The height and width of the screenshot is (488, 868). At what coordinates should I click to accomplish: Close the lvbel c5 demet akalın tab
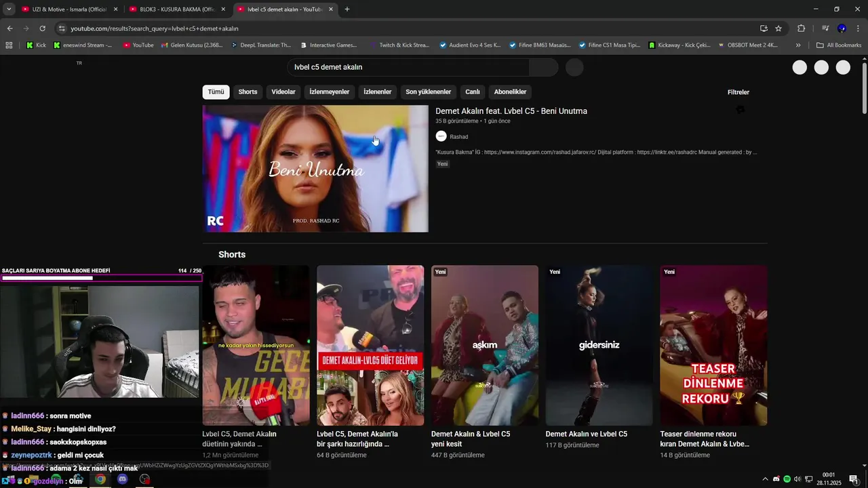[x=330, y=9]
